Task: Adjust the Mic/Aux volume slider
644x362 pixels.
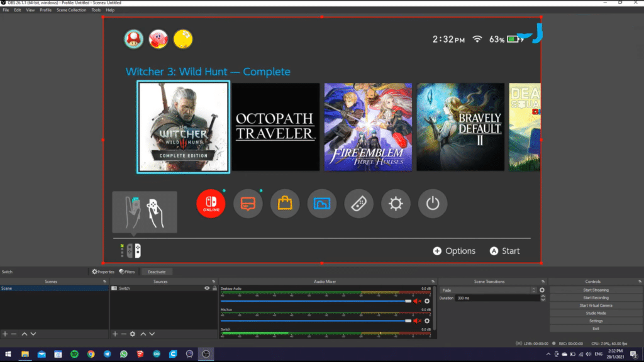Action: coord(316,321)
